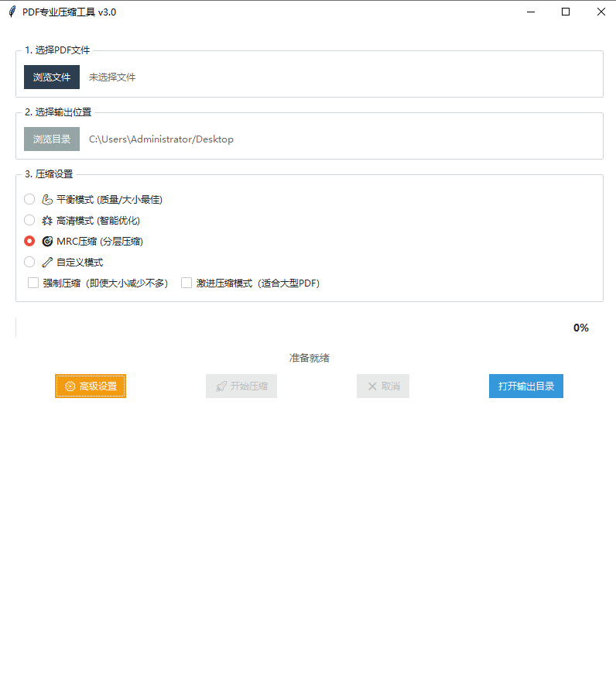The image size is (616, 680).
Task: Click the target icon beside MRC压缩
Action: (x=47, y=241)
